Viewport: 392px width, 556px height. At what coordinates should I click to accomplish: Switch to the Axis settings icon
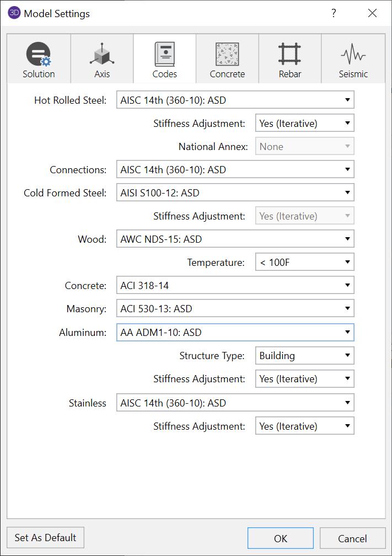click(101, 54)
